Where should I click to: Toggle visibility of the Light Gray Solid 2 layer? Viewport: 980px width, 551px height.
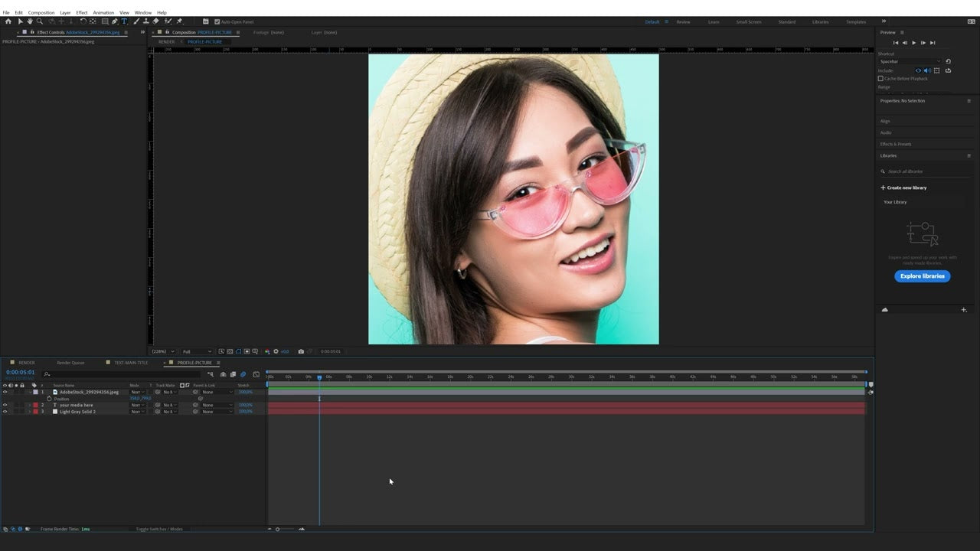pyautogui.click(x=5, y=412)
